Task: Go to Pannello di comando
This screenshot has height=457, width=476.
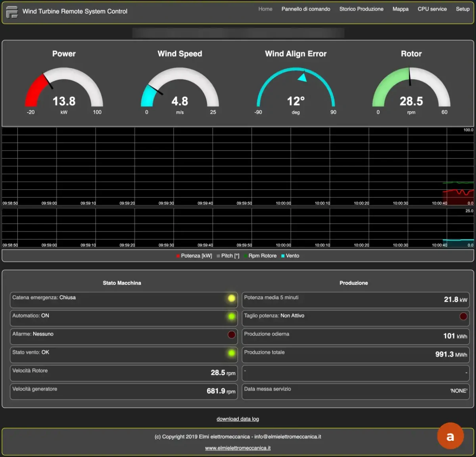Action: tap(306, 9)
